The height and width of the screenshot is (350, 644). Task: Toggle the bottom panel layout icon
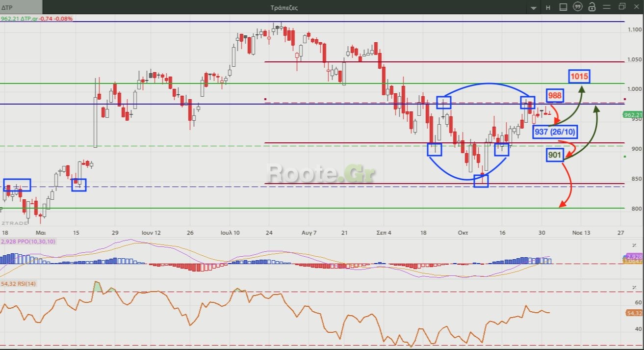tap(563, 7)
